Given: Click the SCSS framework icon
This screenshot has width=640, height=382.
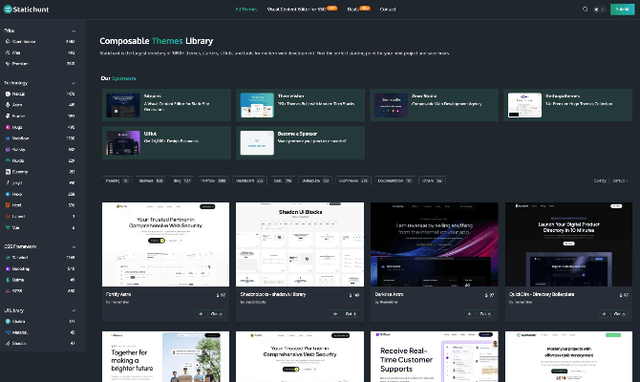Looking at the screenshot, I should (x=7, y=291).
